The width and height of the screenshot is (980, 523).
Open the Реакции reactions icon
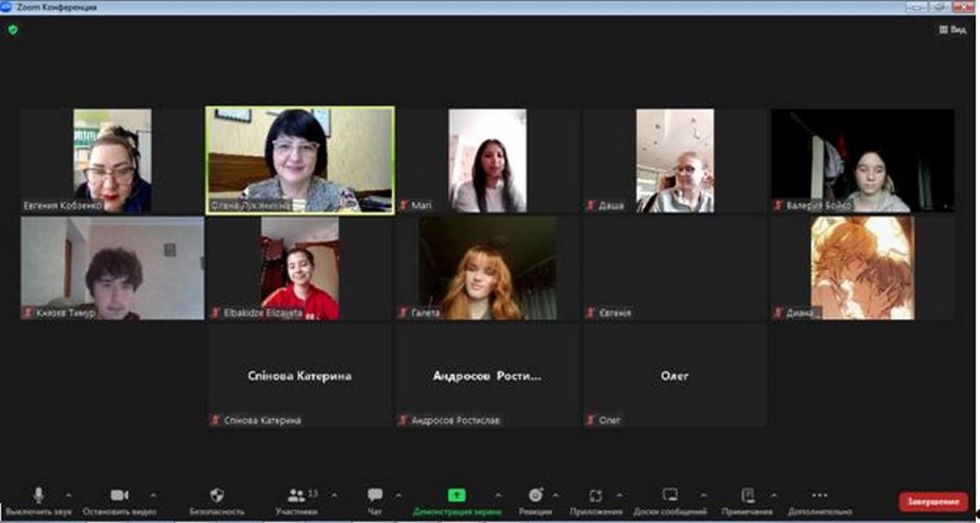(536, 494)
